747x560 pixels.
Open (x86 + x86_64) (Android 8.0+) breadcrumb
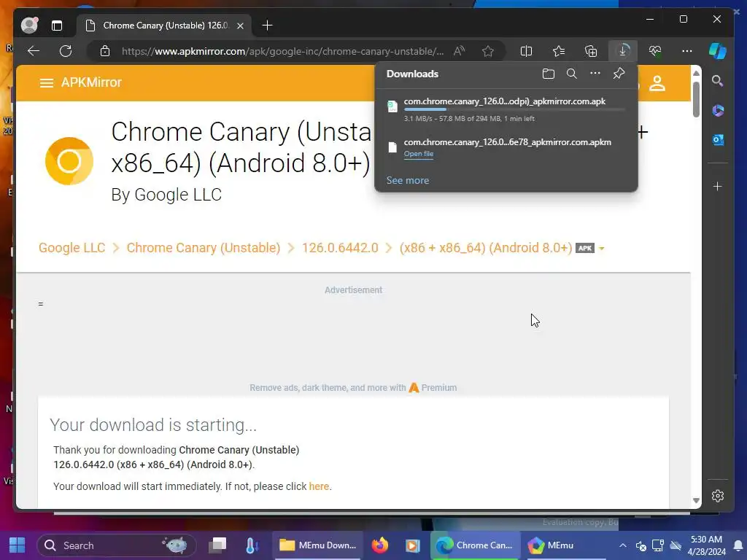pos(485,248)
